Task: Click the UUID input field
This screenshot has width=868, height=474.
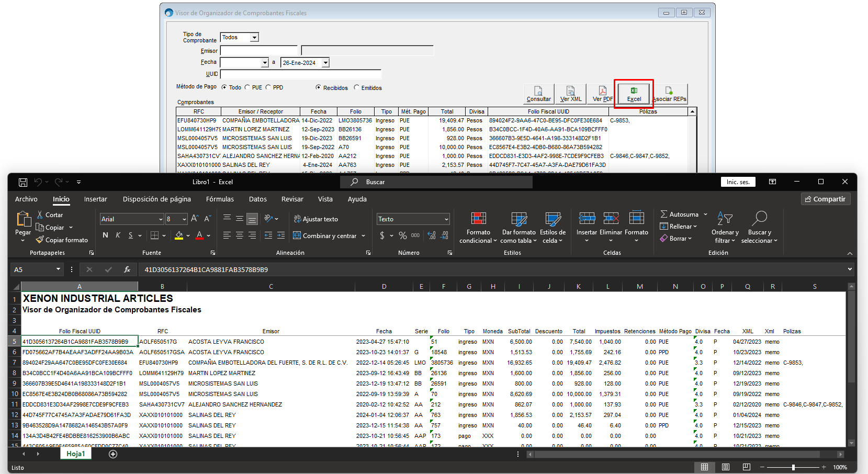Action: 301,74
